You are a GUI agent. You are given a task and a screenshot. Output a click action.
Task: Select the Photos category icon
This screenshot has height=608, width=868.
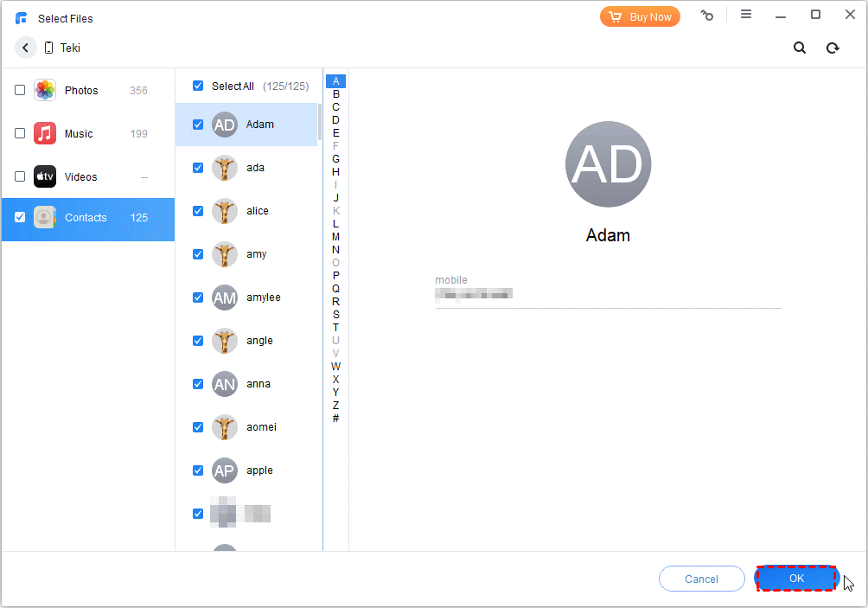point(44,90)
